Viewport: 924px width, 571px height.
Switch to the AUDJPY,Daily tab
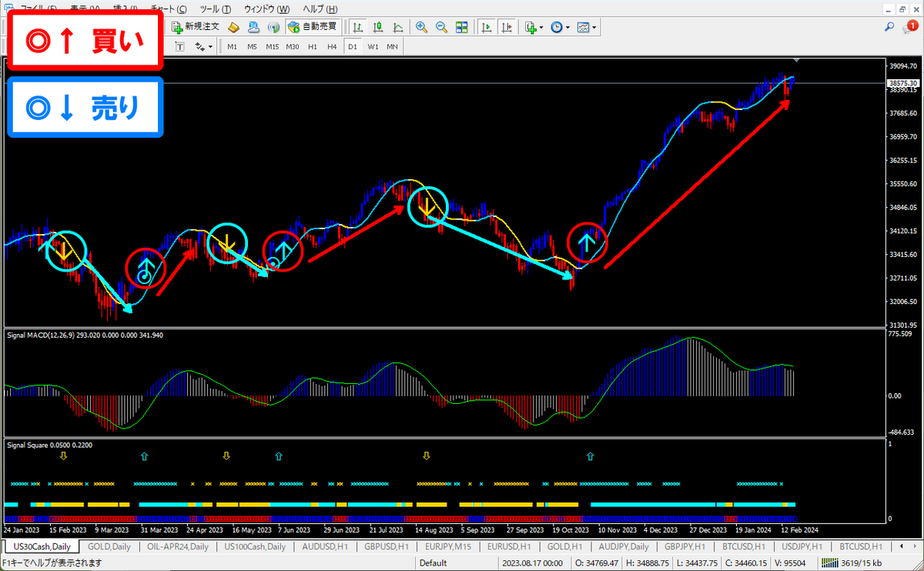(x=624, y=546)
